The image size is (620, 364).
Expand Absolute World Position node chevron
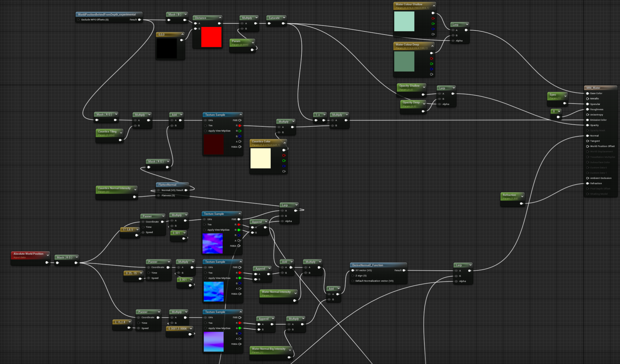(x=48, y=255)
